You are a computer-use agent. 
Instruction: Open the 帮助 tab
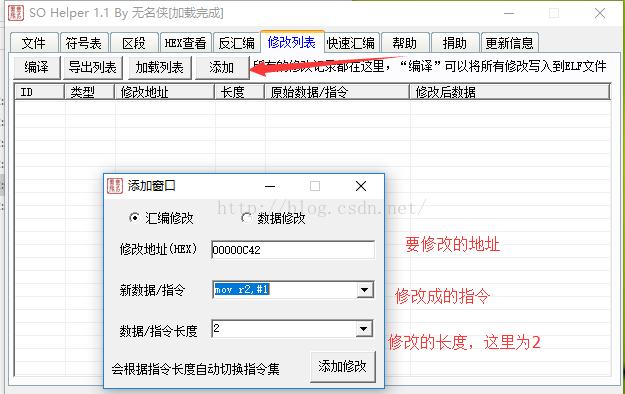point(405,43)
